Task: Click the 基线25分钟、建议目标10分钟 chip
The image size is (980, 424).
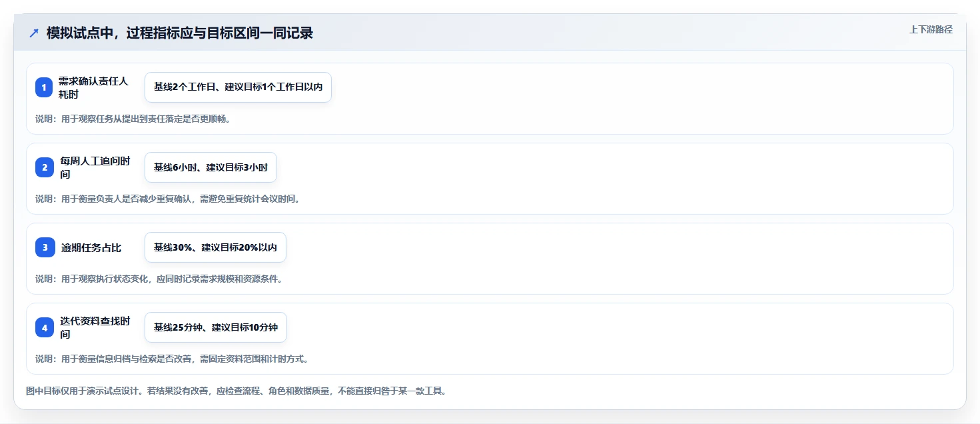Action: pyautogui.click(x=216, y=327)
